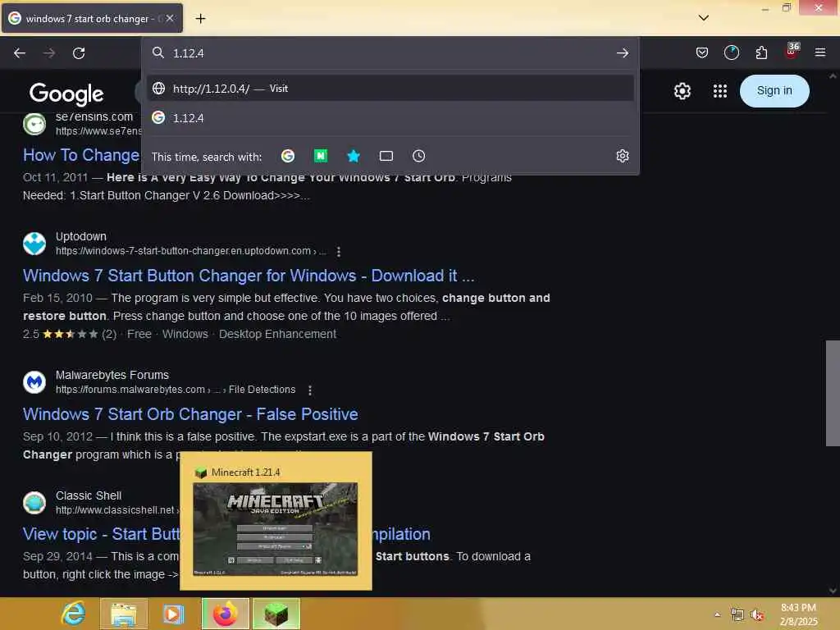The width and height of the screenshot is (840, 630).
Task: Click the Google logo
Action: pyautogui.click(x=66, y=94)
